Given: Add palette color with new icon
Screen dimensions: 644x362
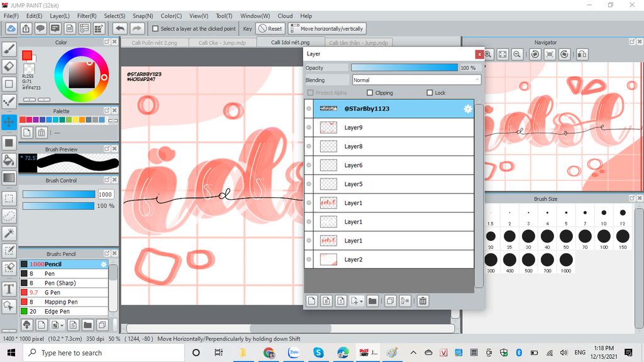Looking at the screenshot, I should (26, 133).
